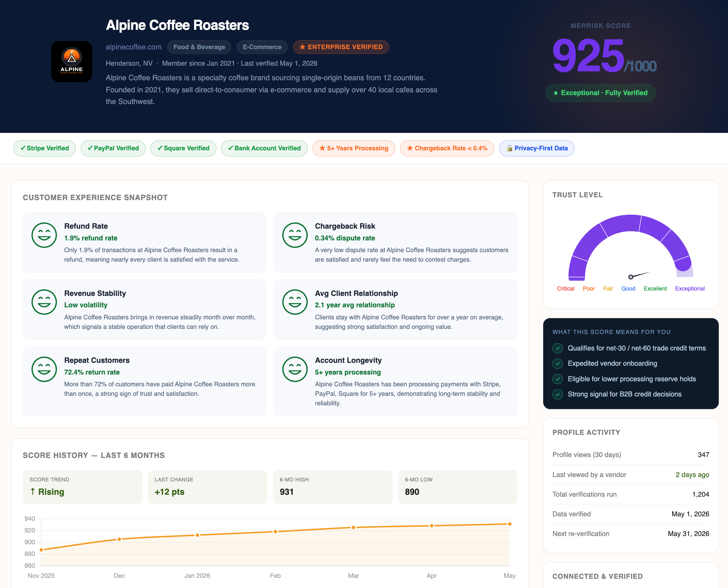Click the smiley icon beside Chargeback Risk
Image resolution: width=728 pixels, height=588 pixels.
(295, 235)
